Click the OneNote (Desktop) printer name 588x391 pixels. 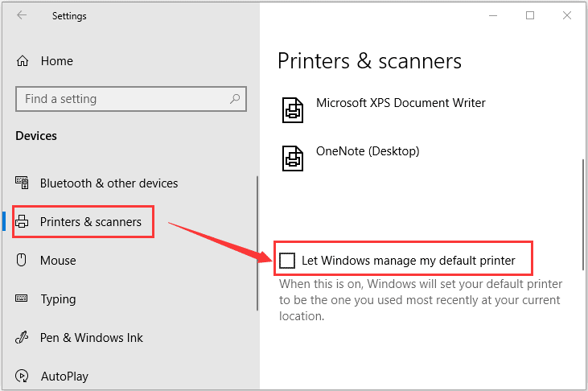(368, 150)
